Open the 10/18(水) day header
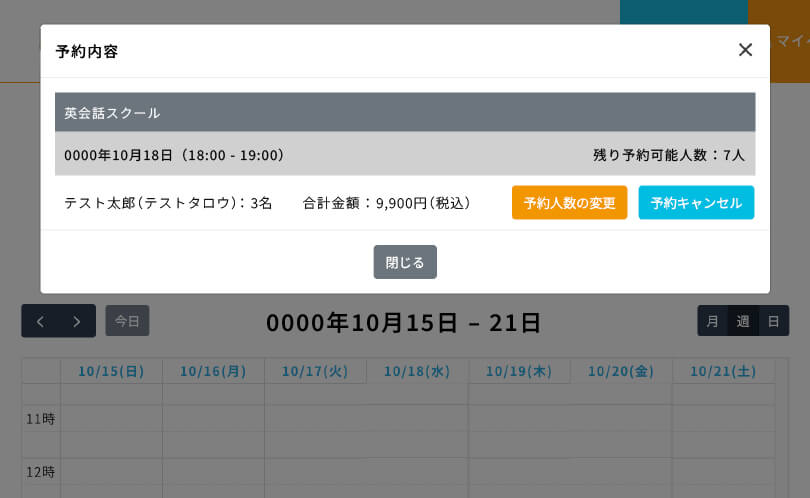This screenshot has height=498, width=810. tap(417, 371)
